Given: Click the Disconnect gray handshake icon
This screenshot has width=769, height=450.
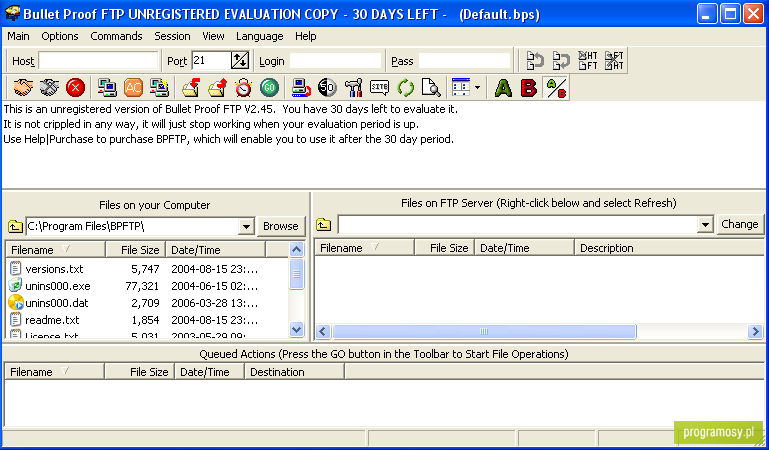Looking at the screenshot, I should (49, 88).
